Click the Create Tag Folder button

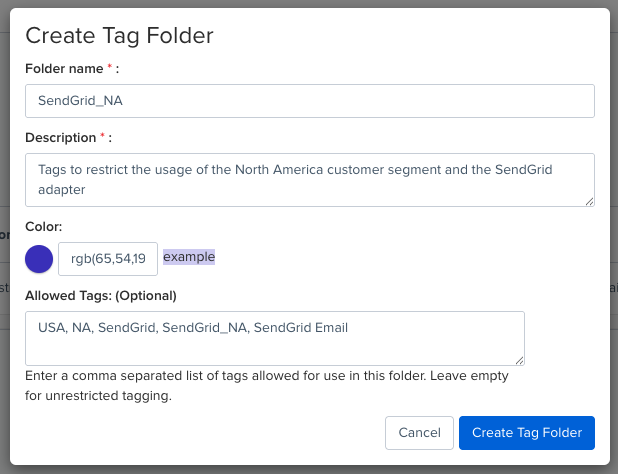tap(527, 433)
